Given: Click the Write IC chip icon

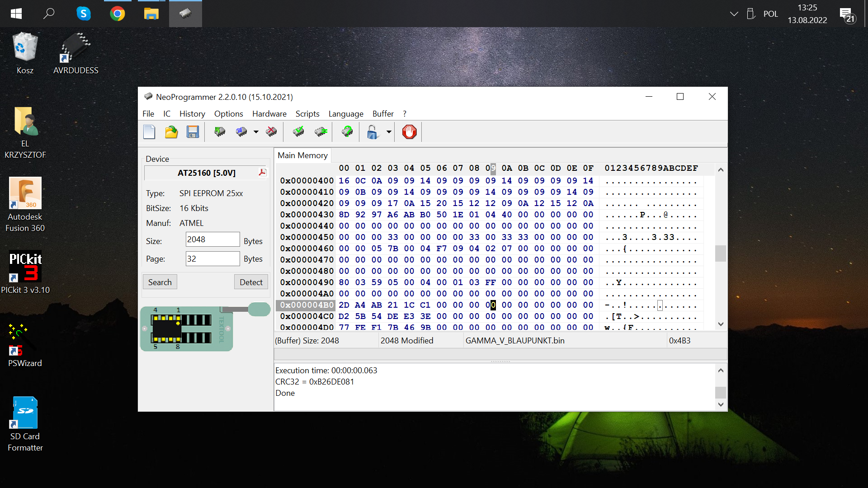Looking at the screenshot, I should 241,132.
